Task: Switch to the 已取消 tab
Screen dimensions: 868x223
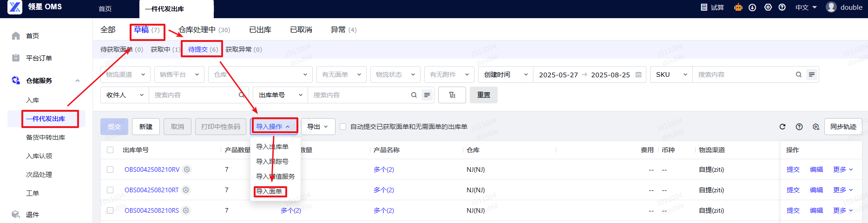Action: coord(301,30)
